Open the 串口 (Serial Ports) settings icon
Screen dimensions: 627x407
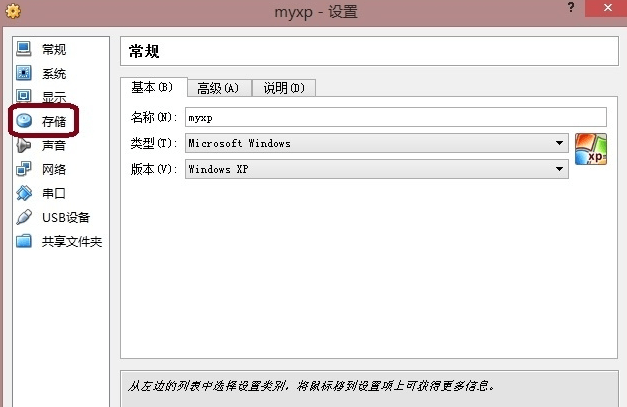(24, 193)
